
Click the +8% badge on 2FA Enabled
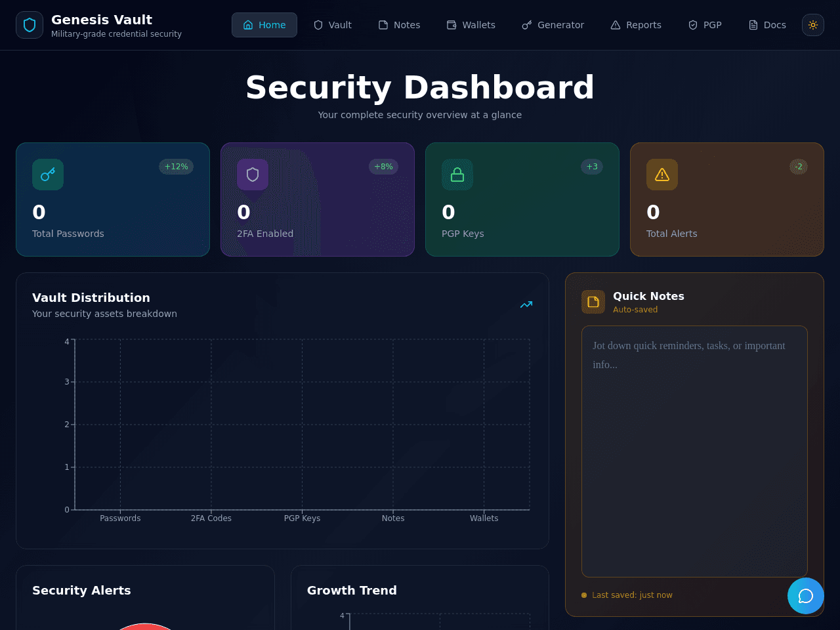point(383,167)
